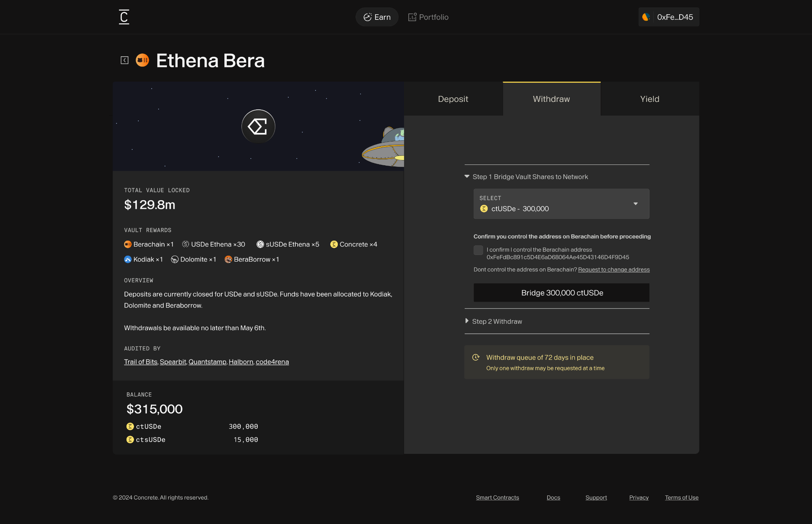Check the Berachain address confirmation box

click(479, 250)
